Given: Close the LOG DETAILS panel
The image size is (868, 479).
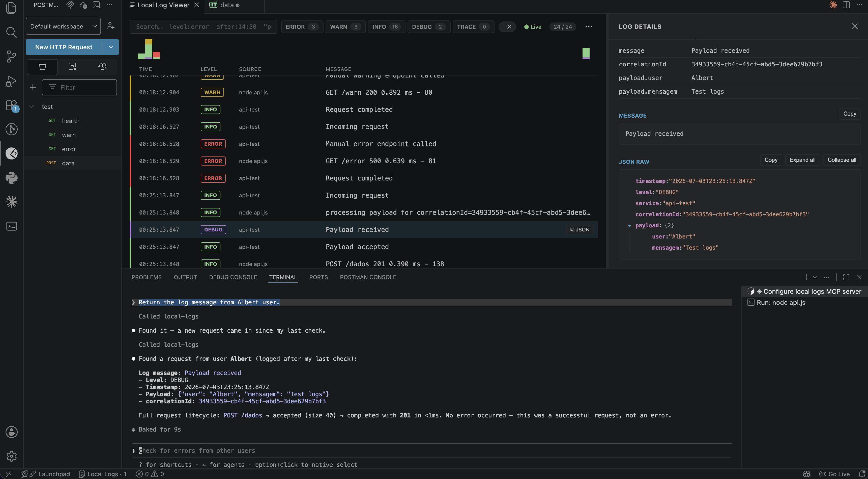Looking at the screenshot, I should click(855, 26).
